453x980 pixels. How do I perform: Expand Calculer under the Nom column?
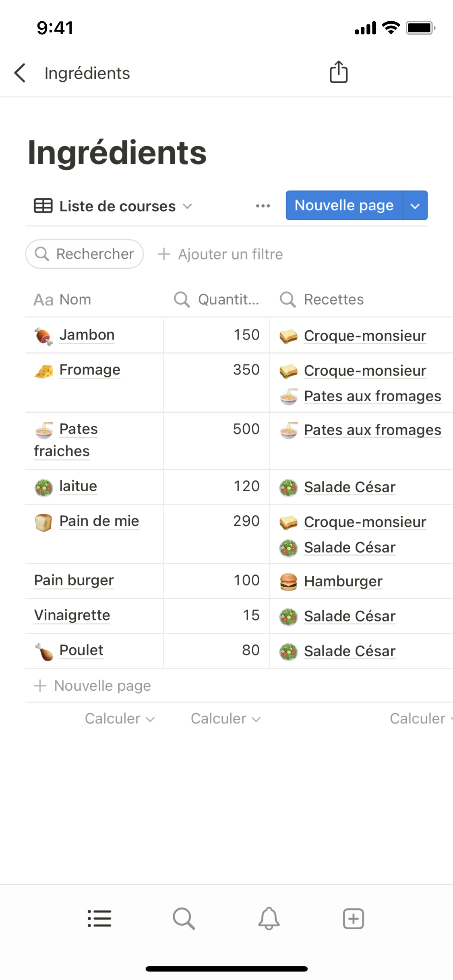120,719
